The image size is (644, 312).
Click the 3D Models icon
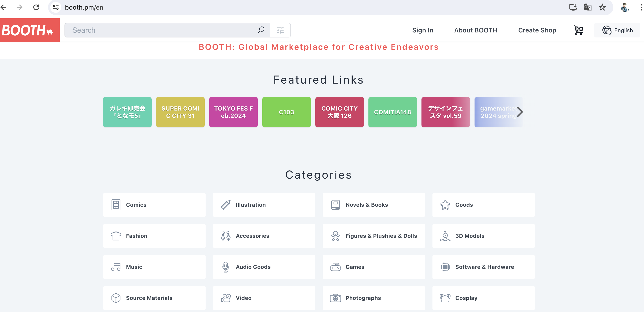point(445,236)
